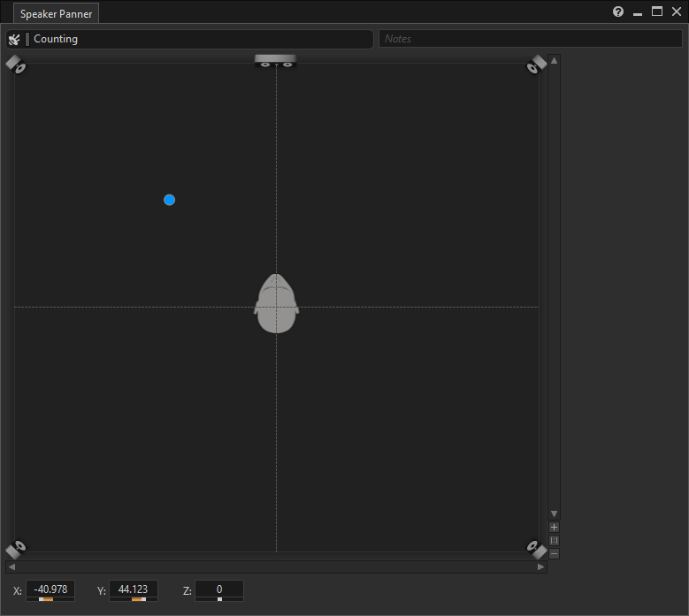Click the rear-left speaker icon
Image resolution: width=689 pixels, height=616 pixels.
[15, 549]
